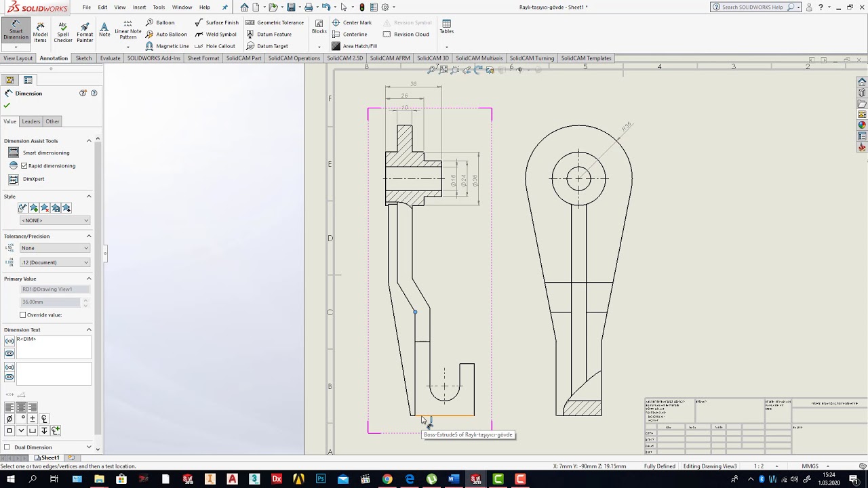
Task: Insert a Weld Symbol
Action: [215, 34]
